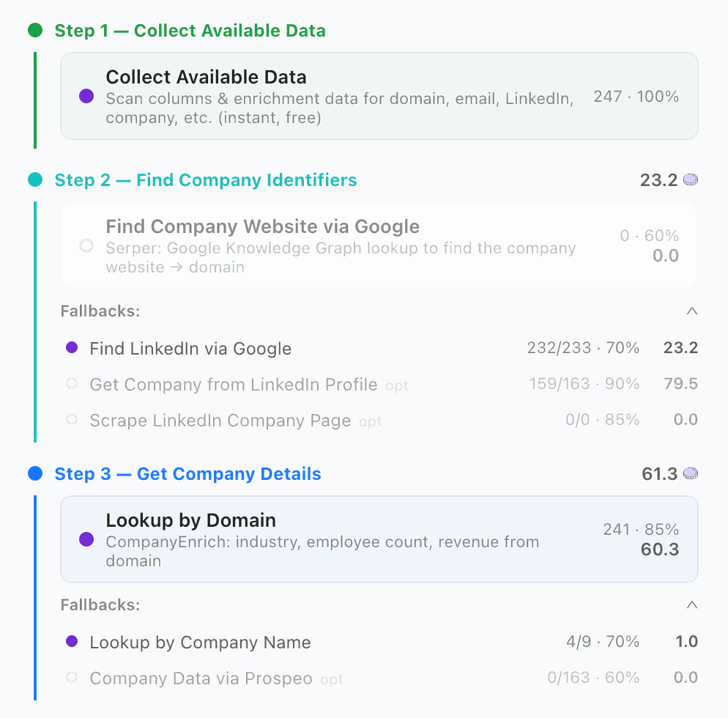
Task: Select the Lookup by Domain card
Action: (379, 539)
